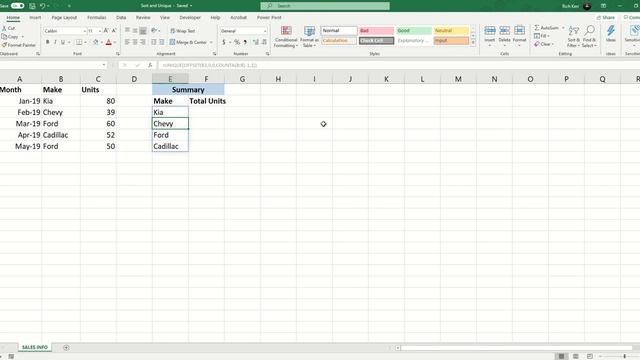Cut the selected cell
The width and height of the screenshot is (640, 360).
tap(9, 28)
